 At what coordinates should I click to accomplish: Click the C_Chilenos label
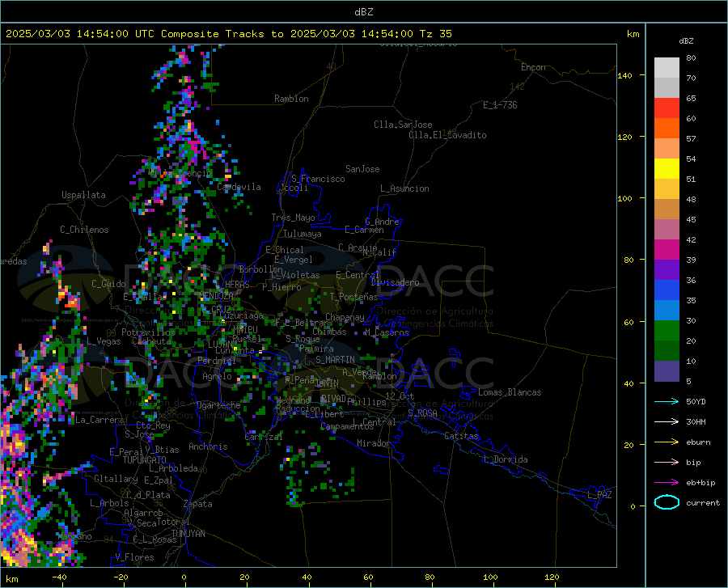pos(84,230)
